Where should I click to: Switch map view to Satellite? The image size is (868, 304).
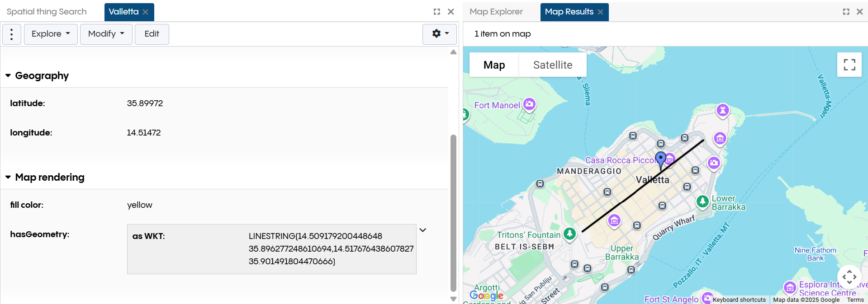552,65
